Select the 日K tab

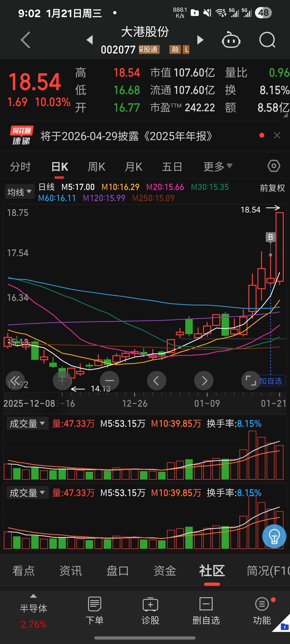[60, 166]
